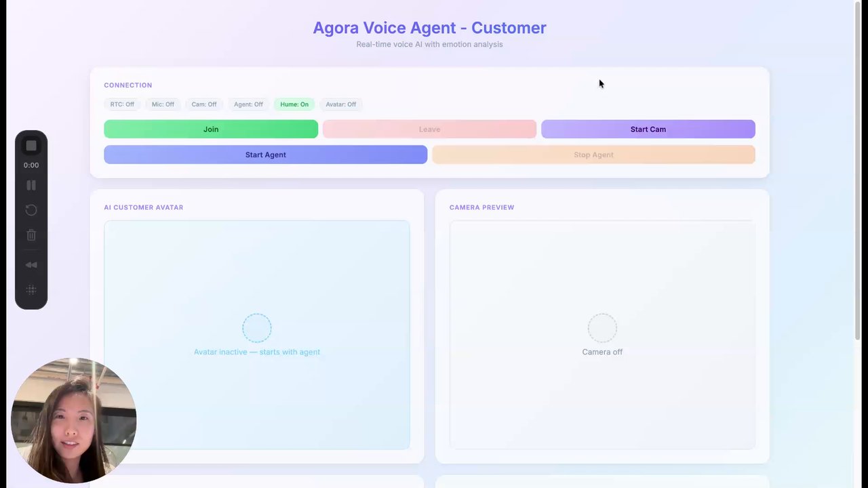Pause the recording in the recorder toolbar
This screenshot has width=868, height=488.
[x=31, y=185]
